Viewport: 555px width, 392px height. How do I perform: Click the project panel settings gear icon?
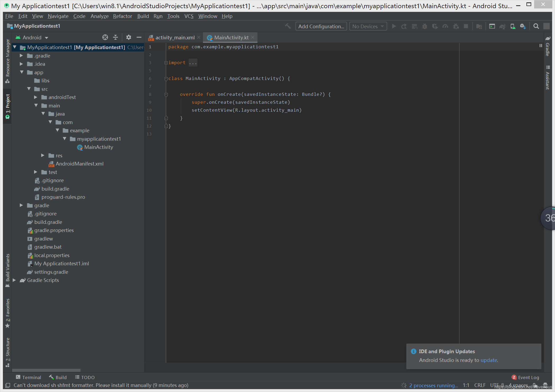click(128, 37)
